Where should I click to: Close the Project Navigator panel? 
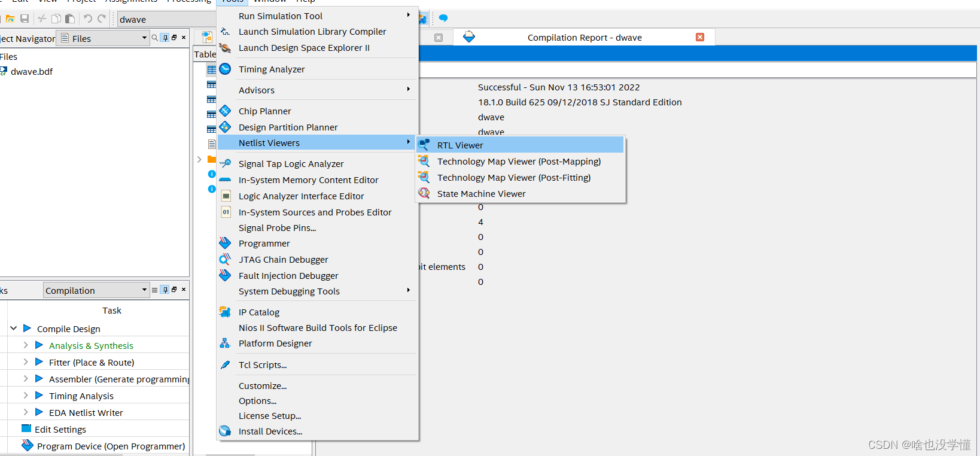[x=184, y=38]
